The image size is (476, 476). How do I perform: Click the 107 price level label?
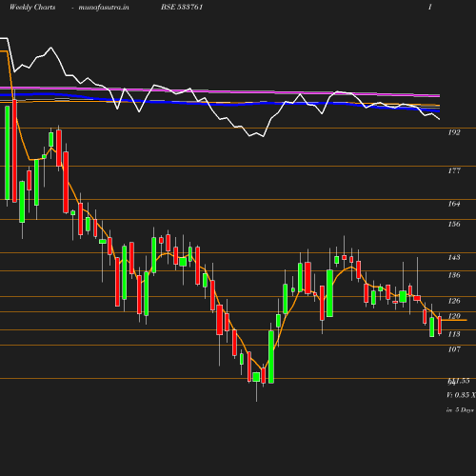454,349
